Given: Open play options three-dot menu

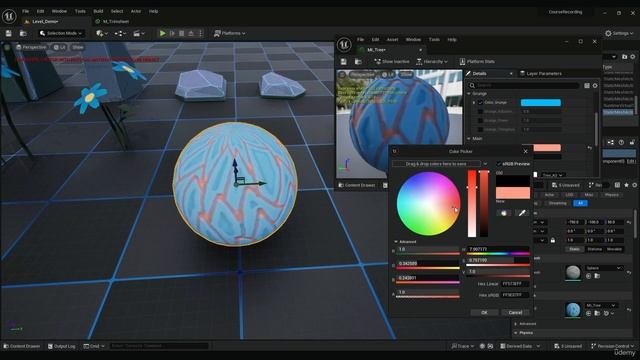Looking at the screenshot, I should tap(200, 33).
